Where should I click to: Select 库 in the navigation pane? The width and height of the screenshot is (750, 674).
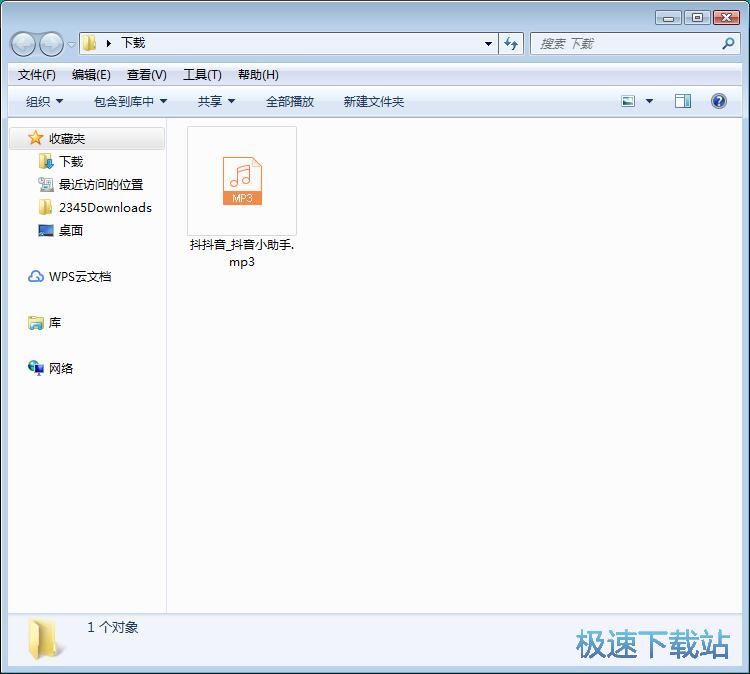55,323
